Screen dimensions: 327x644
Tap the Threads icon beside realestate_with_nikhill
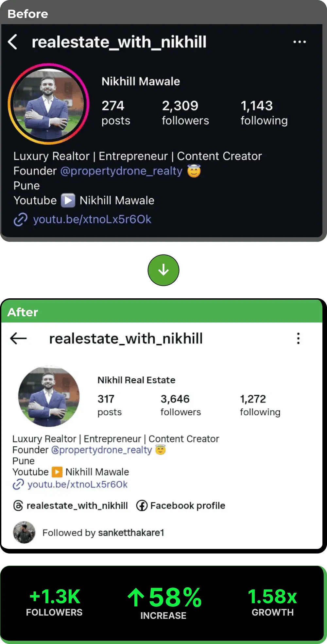coord(18,505)
